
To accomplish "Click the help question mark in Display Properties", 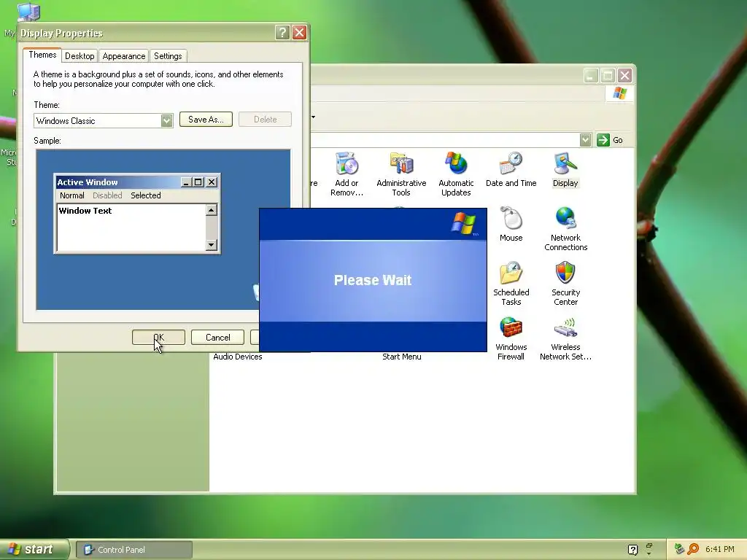I will point(282,32).
